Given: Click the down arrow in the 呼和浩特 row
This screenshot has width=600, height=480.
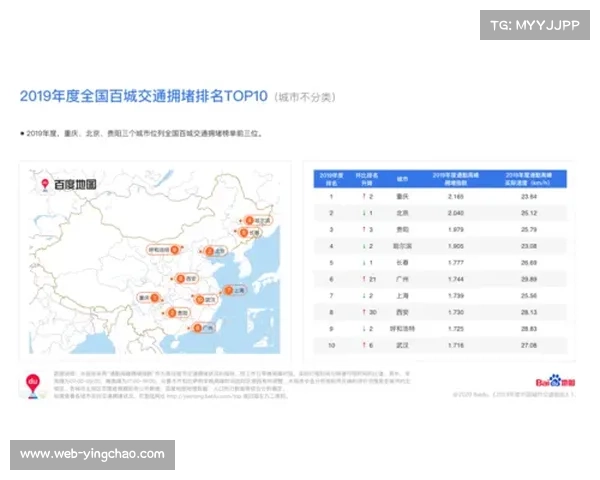Looking at the screenshot, I should (364, 328).
